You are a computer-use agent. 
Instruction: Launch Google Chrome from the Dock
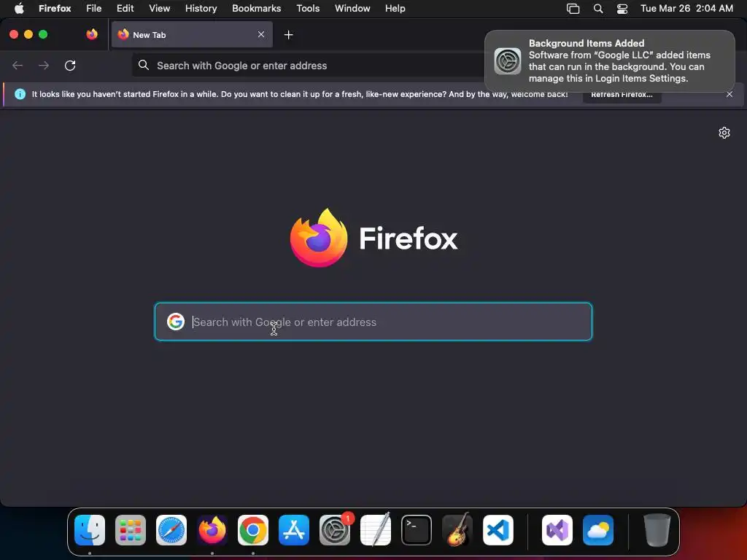tap(253, 530)
